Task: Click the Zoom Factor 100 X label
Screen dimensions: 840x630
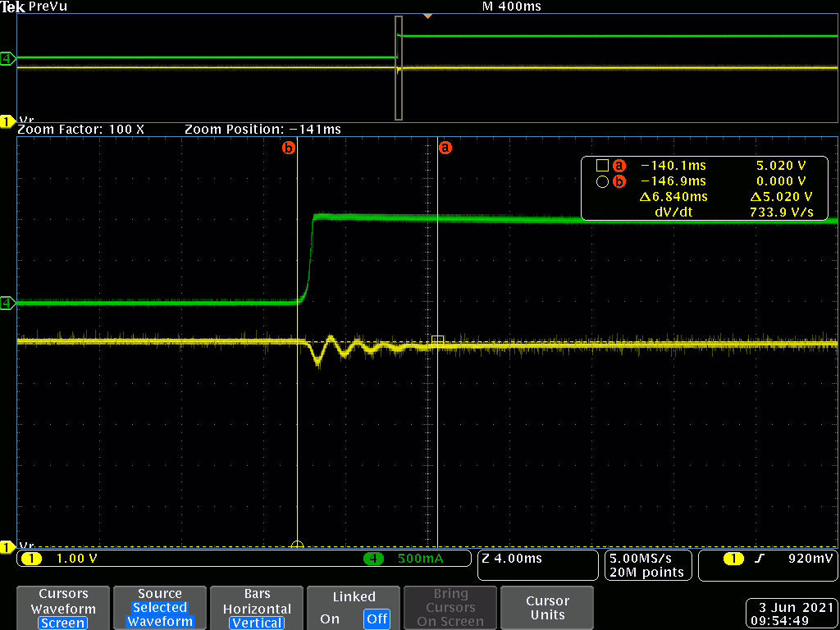Action: 81,130
